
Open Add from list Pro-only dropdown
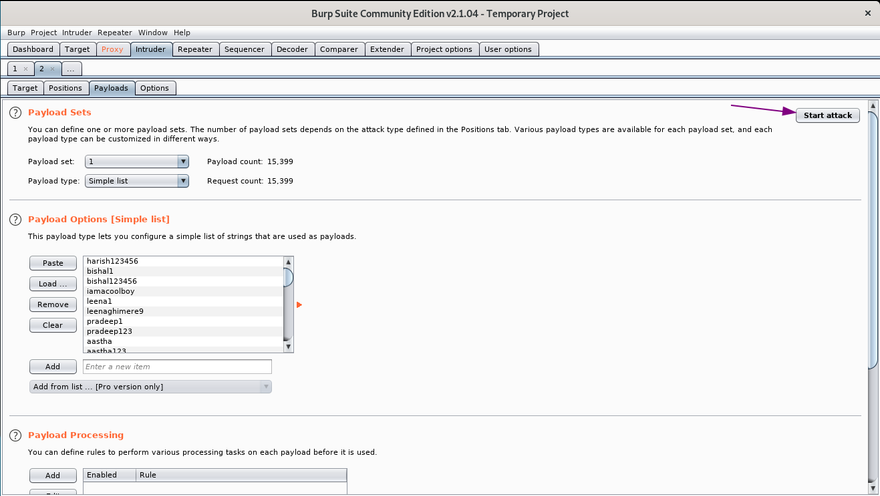point(150,387)
